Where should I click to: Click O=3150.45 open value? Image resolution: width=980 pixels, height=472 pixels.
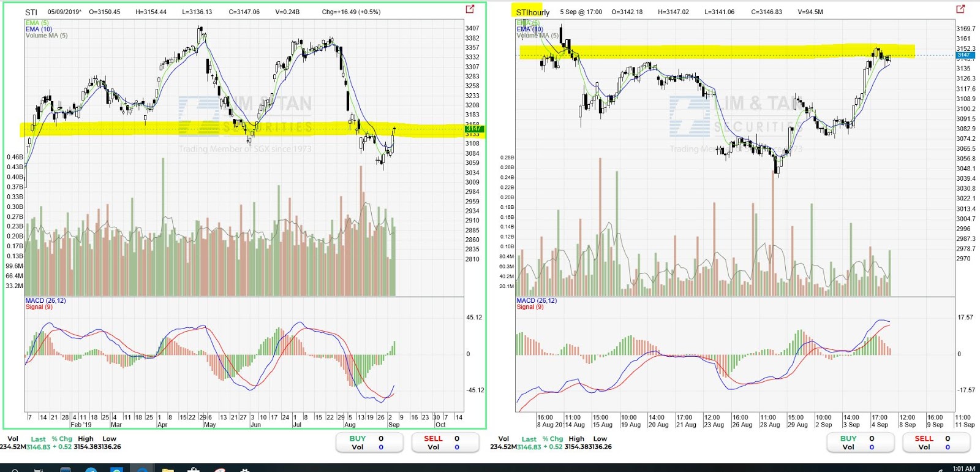pos(105,12)
